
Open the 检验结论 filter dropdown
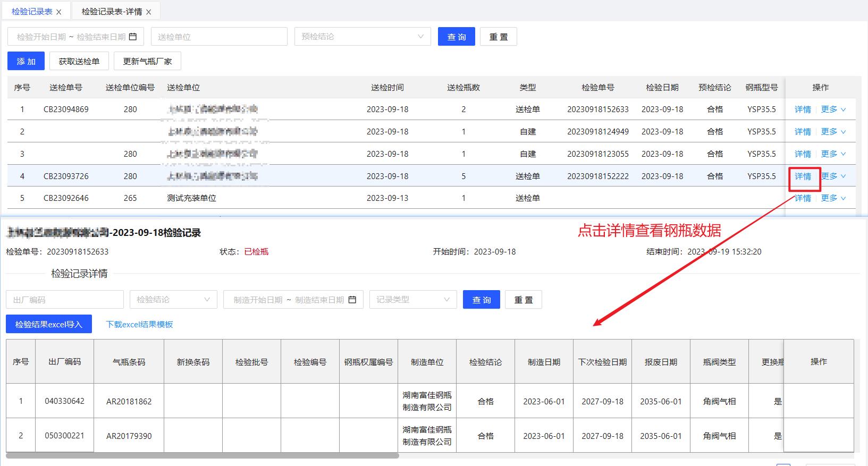173,300
